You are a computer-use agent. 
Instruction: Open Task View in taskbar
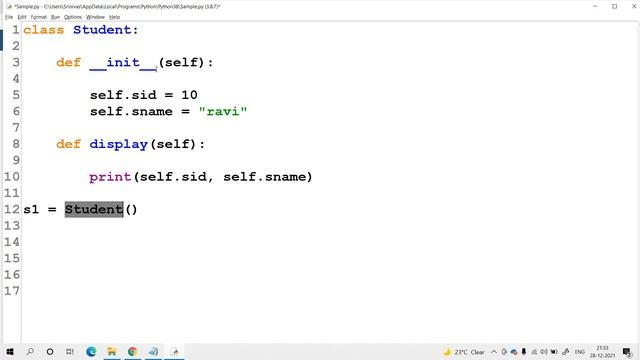tap(70, 351)
